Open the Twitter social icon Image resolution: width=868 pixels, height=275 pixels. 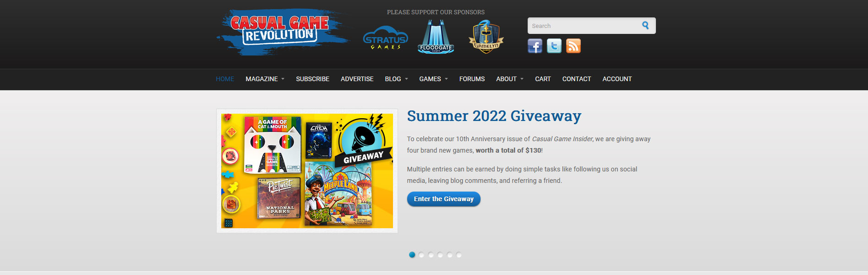click(554, 46)
